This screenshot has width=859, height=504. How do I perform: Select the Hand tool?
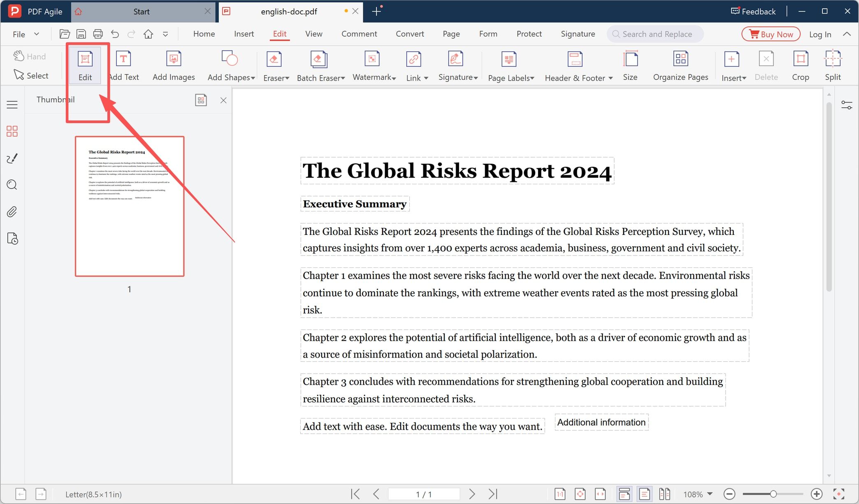point(29,56)
